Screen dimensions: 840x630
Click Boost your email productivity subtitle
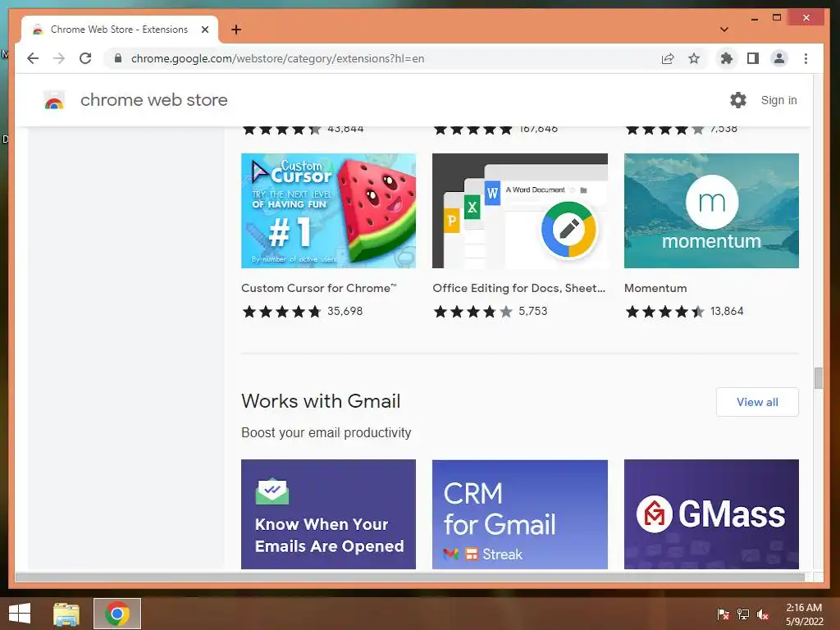326,432
